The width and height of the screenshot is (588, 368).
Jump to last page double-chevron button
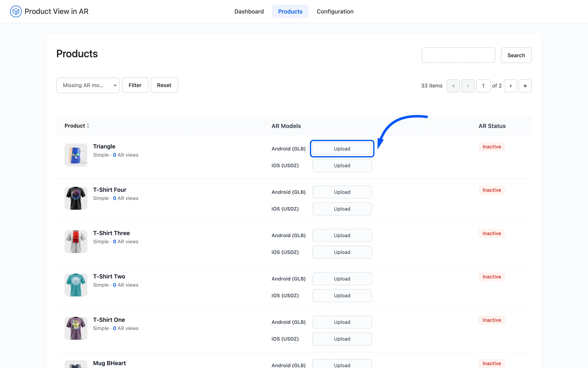525,86
